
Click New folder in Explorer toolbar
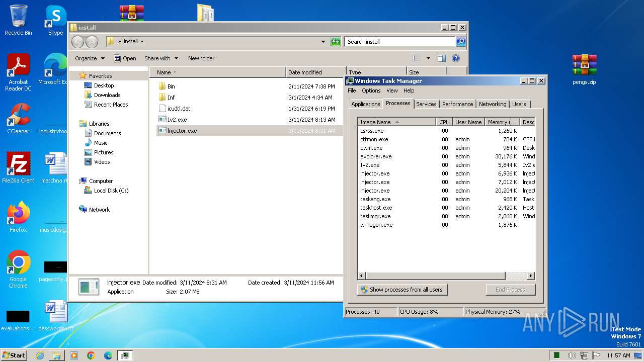201,58
